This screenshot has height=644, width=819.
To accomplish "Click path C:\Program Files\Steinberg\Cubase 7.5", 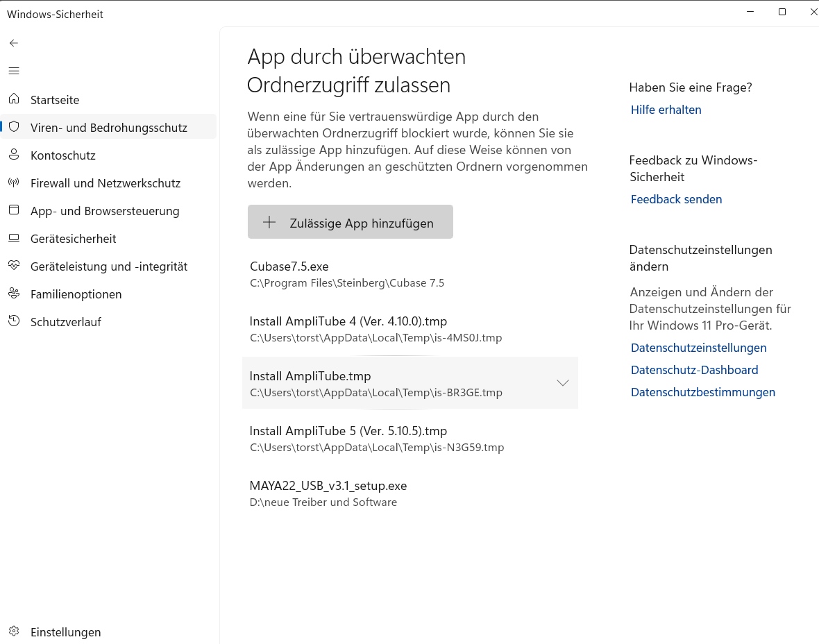I will [347, 283].
